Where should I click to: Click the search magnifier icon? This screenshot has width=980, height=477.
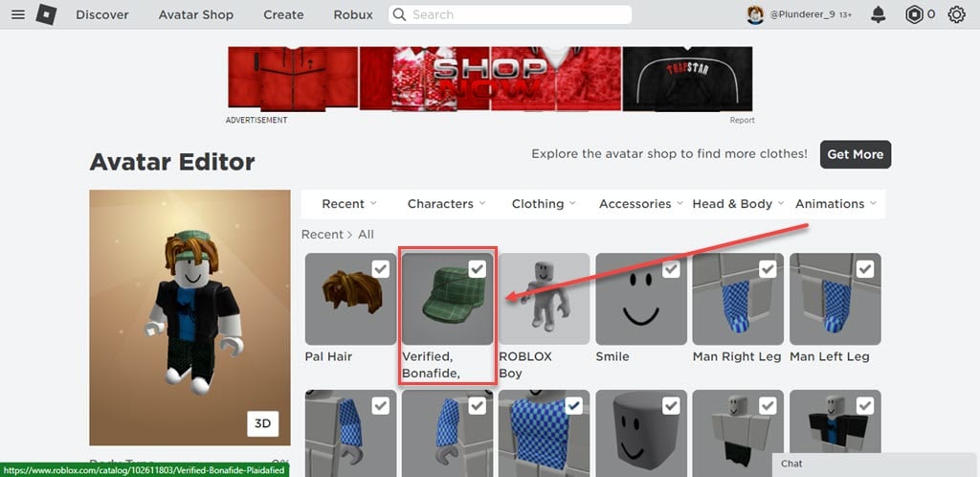(399, 14)
